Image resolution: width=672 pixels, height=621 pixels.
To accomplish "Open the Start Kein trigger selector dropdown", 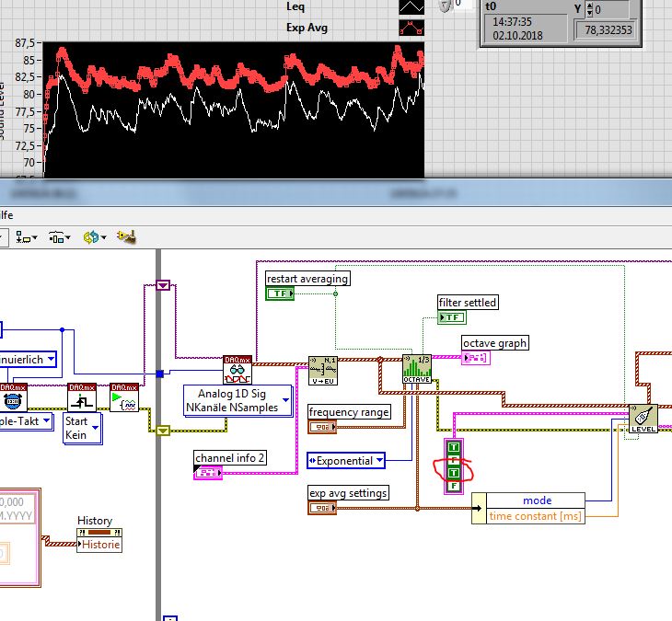I will [x=94, y=428].
